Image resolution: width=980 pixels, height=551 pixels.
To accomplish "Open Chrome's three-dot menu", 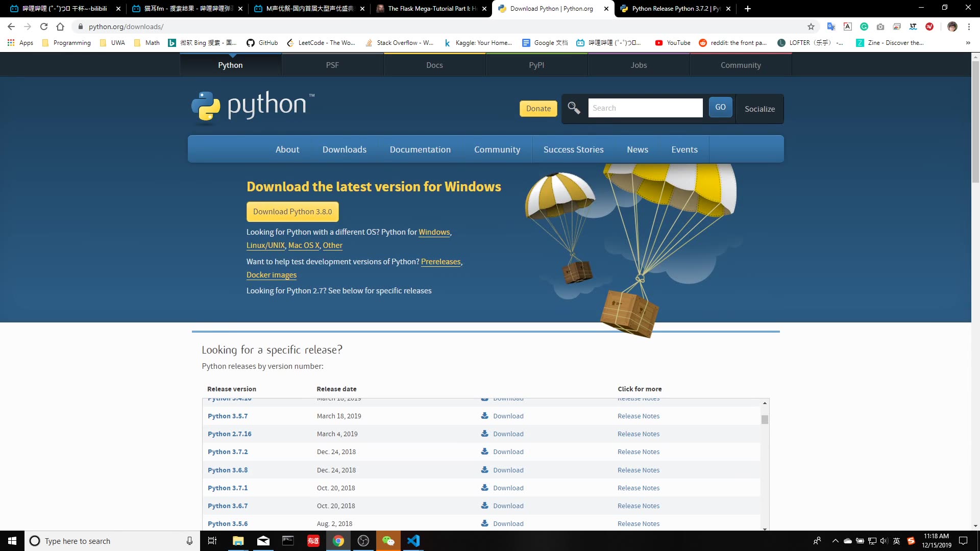I will click(x=969, y=27).
